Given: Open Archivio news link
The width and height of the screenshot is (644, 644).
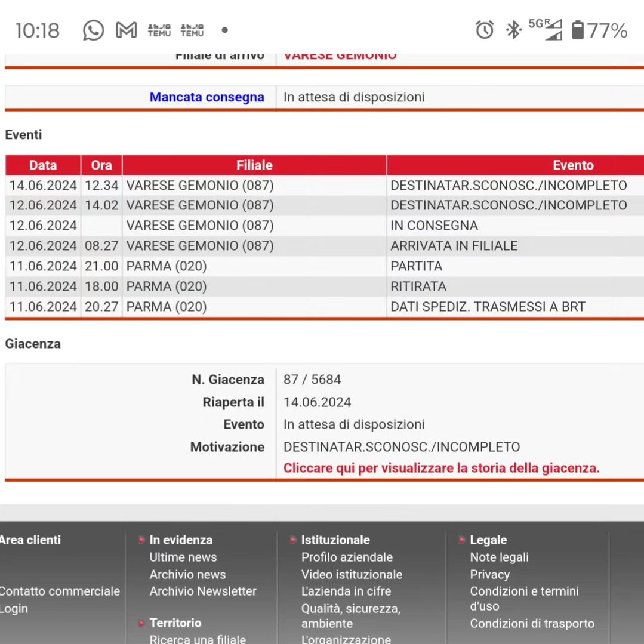Looking at the screenshot, I should tap(187, 575).
